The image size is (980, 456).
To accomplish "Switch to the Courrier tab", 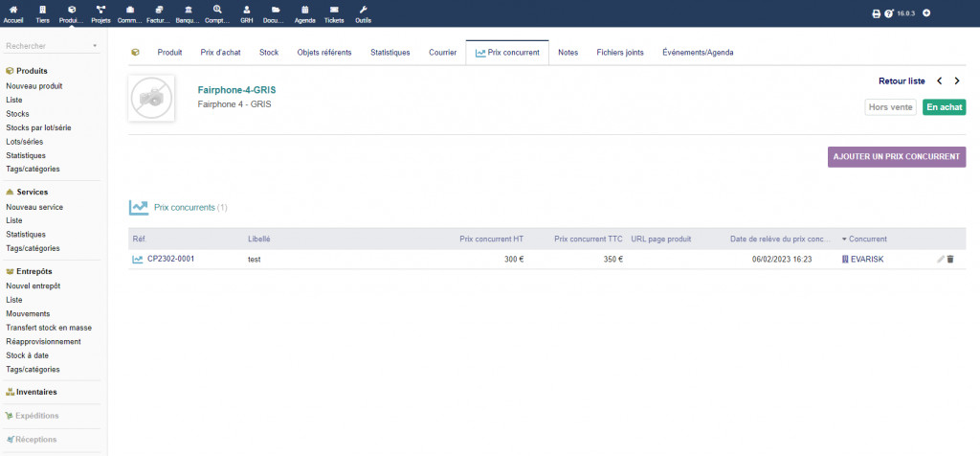I will (x=442, y=53).
